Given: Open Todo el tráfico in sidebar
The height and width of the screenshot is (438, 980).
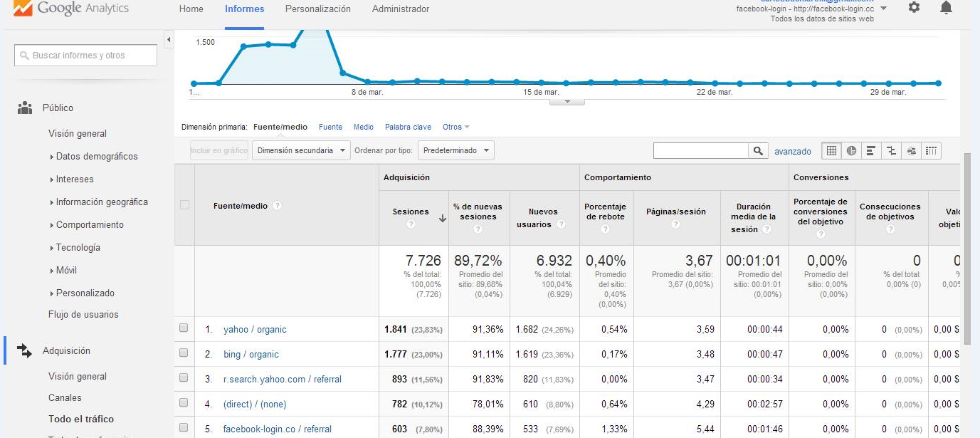Looking at the screenshot, I should tap(81, 419).
